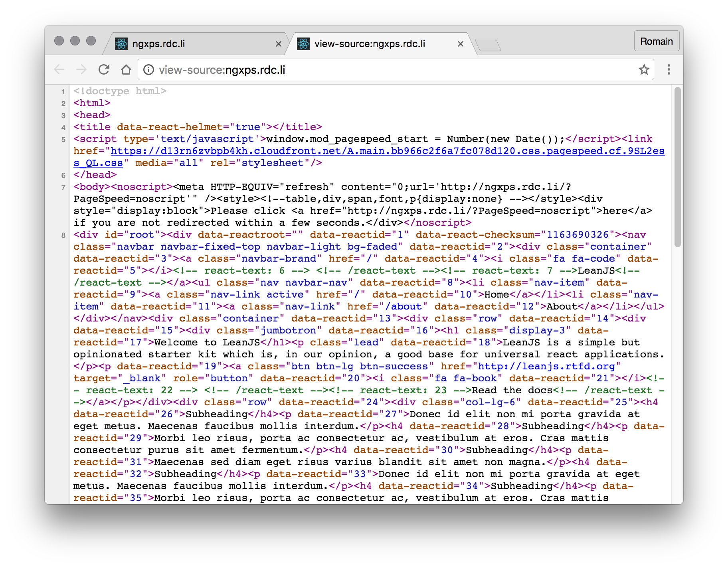Close the Chrome window

(x=59, y=41)
